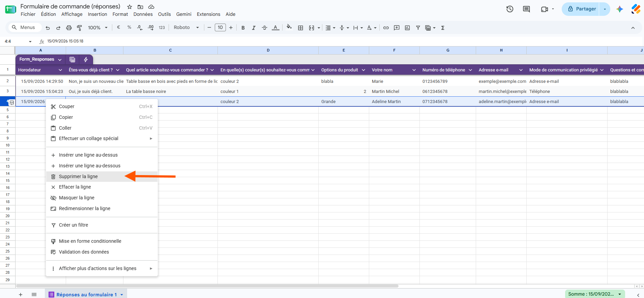The width and height of the screenshot is (644, 298).
Task: Open the Extensions menu
Action: coord(208,14)
